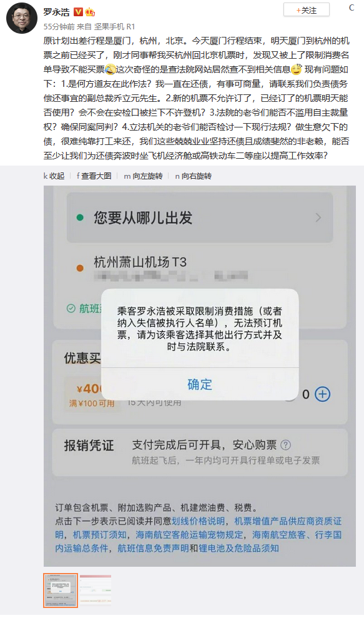Click the membership crown icon beside the name
This screenshot has height=618, width=364.
click(x=90, y=12)
